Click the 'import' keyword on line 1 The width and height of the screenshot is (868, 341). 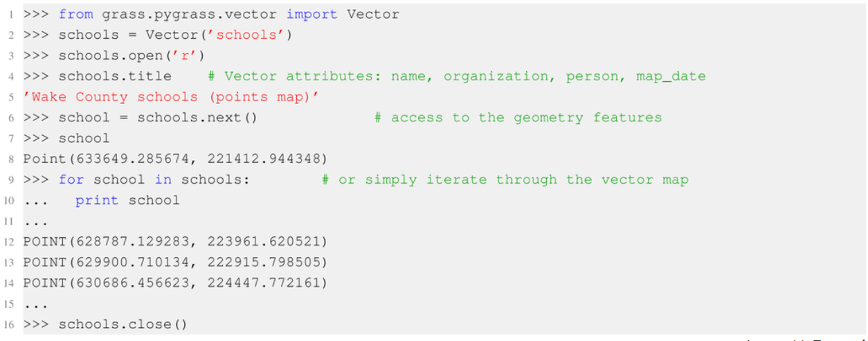tap(311, 15)
